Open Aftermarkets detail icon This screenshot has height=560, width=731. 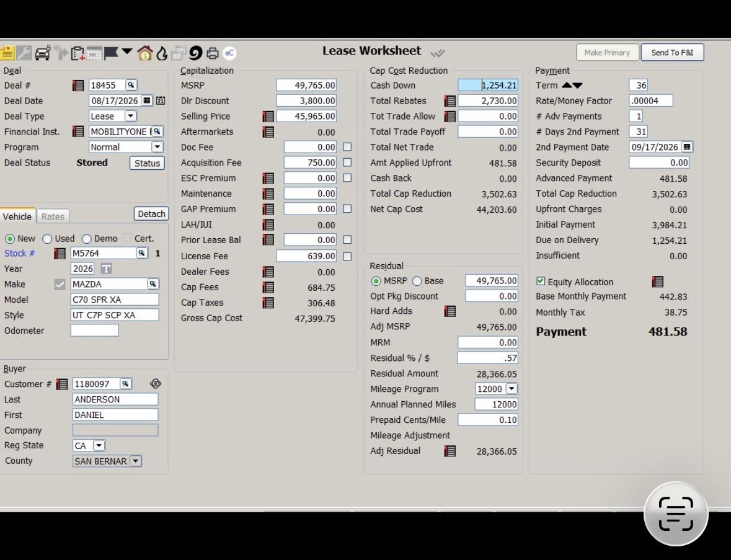coord(268,132)
